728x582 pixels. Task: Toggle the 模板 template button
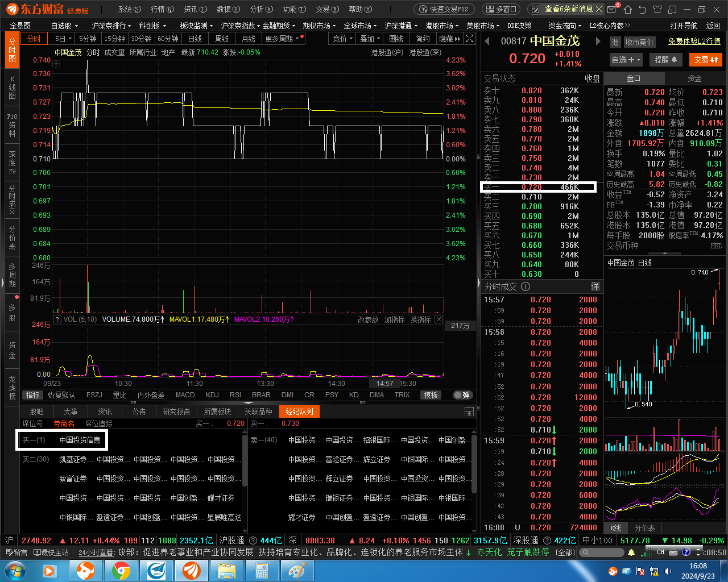[x=431, y=395]
